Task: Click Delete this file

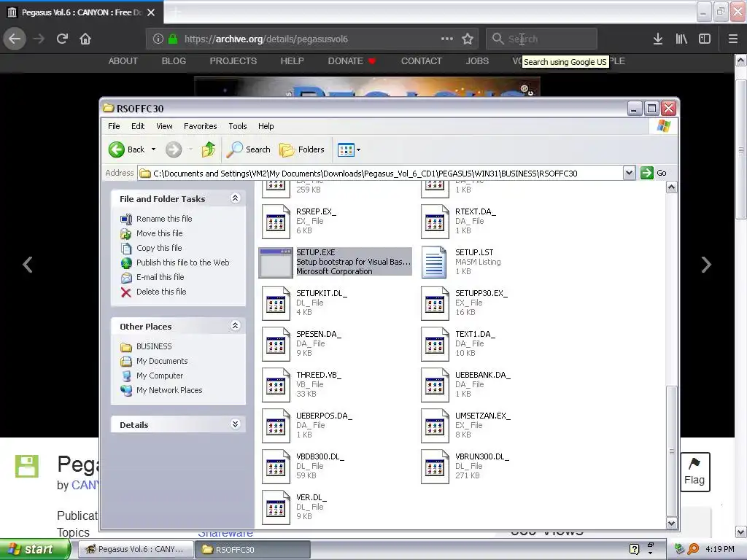Action: coord(161,292)
